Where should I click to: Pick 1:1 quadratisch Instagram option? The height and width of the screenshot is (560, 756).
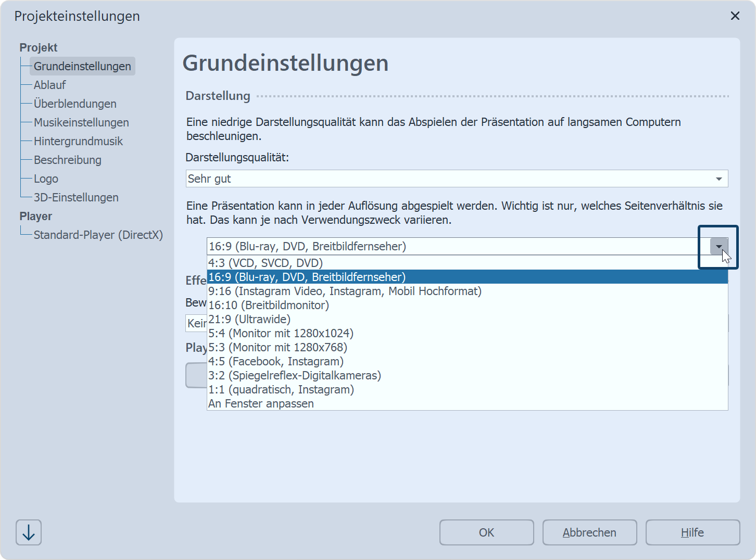pyautogui.click(x=281, y=389)
